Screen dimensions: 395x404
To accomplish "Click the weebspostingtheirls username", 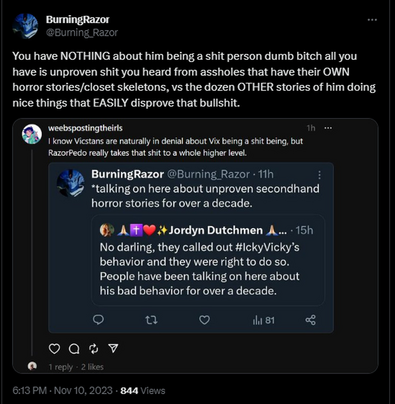I will tap(85, 128).
